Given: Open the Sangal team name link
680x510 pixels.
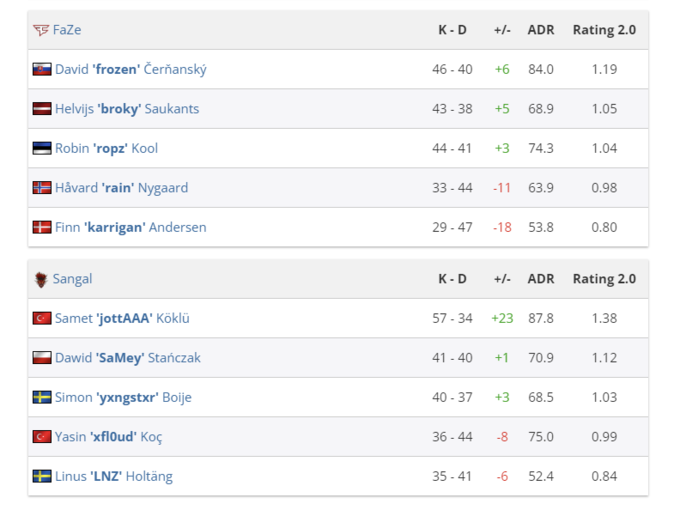Looking at the screenshot, I should pyautogui.click(x=72, y=279).
